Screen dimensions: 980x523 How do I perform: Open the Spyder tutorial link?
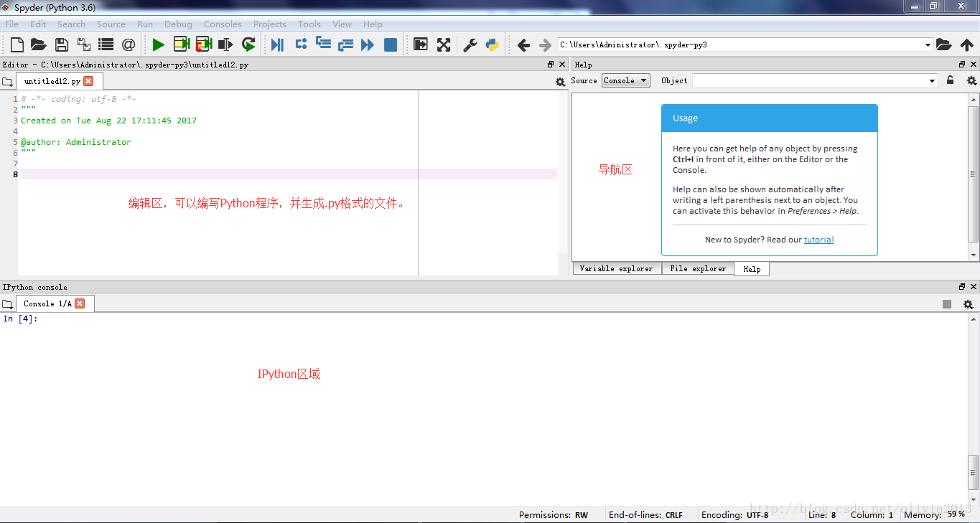point(818,240)
